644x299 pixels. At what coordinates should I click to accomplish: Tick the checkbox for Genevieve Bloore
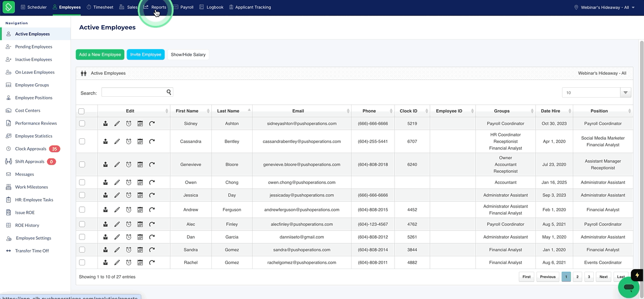82,165
